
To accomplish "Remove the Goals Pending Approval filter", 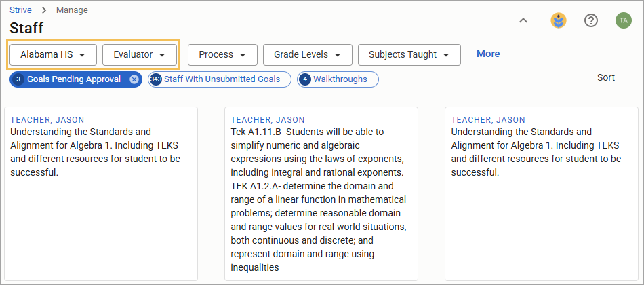I will 134,80.
